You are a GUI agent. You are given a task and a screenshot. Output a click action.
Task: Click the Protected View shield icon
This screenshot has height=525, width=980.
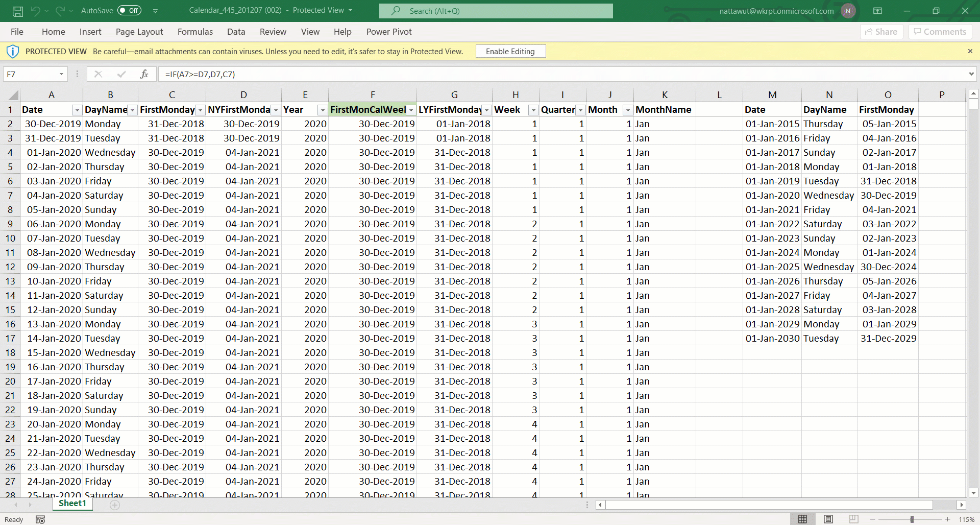coord(12,51)
